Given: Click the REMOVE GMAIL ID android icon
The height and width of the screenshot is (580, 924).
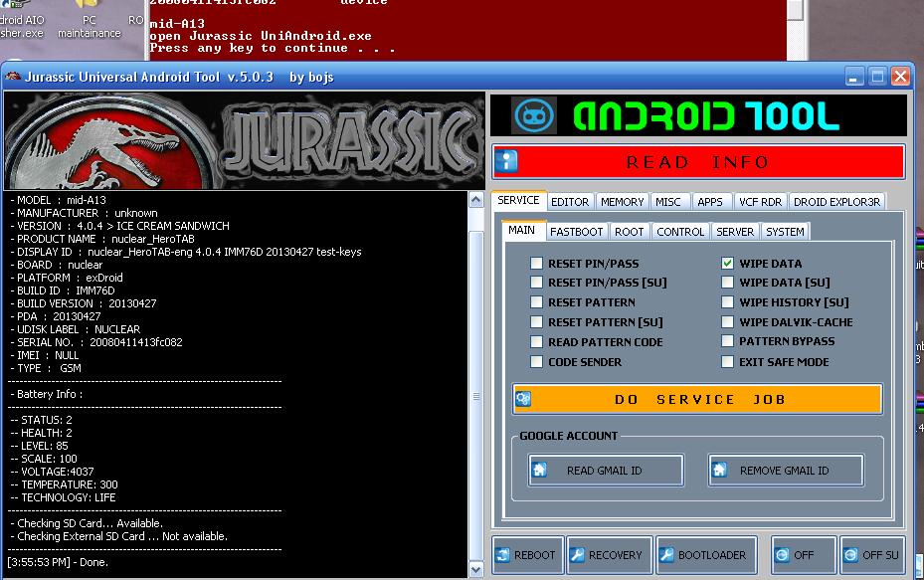Looking at the screenshot, I should (x=719, y=470).
